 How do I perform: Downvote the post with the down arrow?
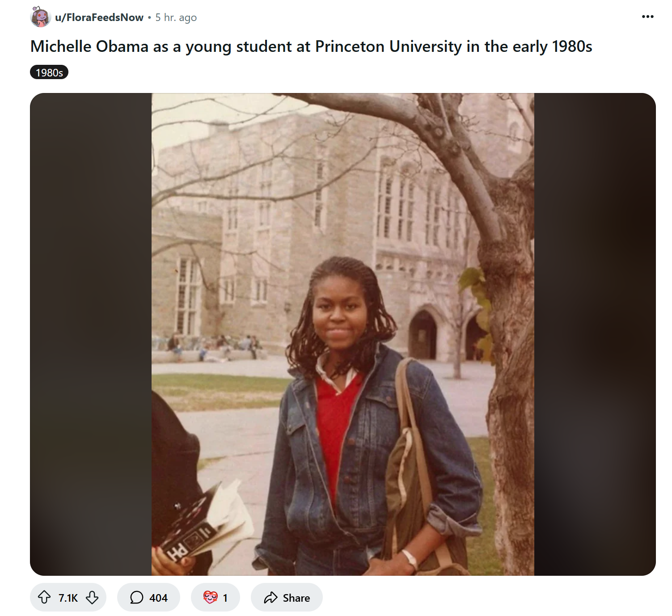pos(92,597)
